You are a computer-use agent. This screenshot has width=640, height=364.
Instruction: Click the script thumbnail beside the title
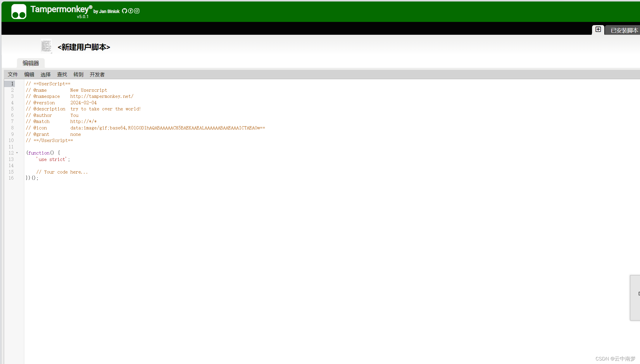coord(46,46)
